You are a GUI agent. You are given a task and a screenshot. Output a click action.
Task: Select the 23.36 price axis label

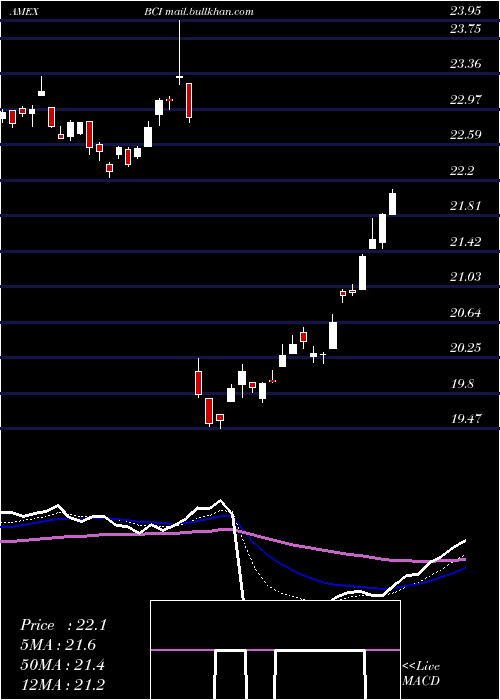tap(465, 64)
